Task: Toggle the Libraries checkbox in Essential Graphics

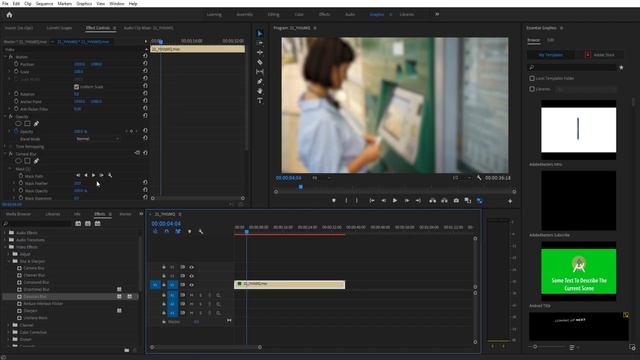Action: click(532, 89)
